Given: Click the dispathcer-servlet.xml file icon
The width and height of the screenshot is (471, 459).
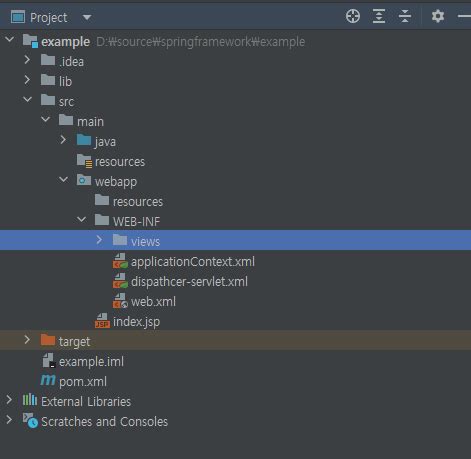Looking at the screenshot, I should 120,281.
